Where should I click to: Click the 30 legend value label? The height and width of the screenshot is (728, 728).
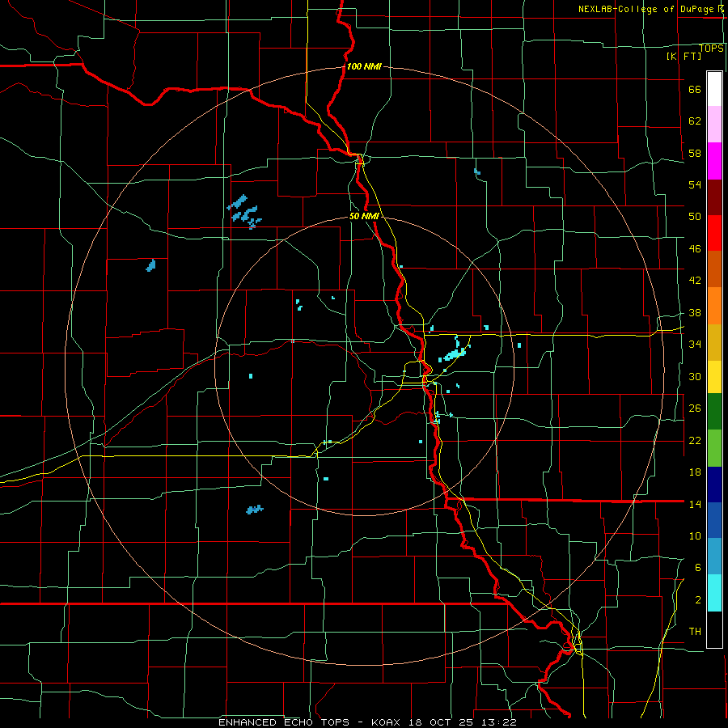point(695,376)
